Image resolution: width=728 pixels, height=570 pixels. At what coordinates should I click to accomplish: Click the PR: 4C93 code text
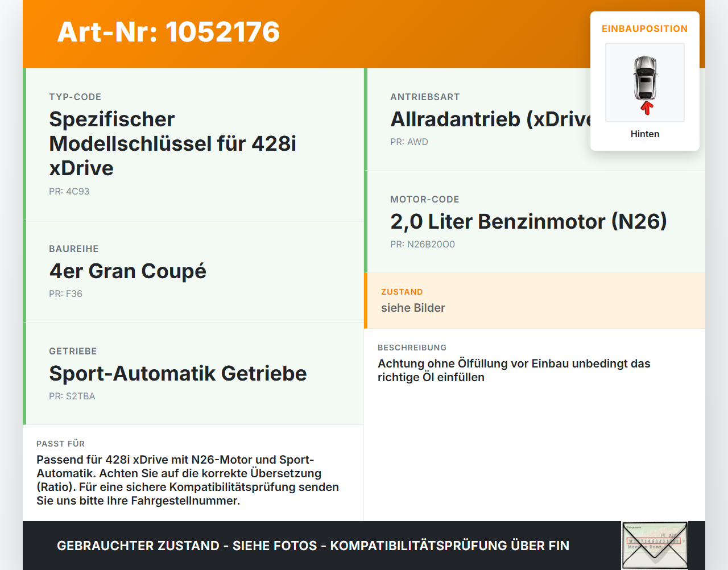69,191
